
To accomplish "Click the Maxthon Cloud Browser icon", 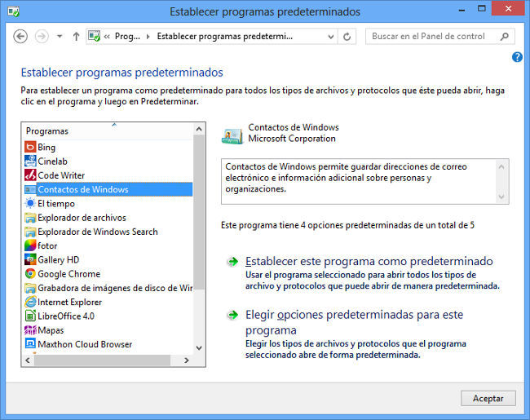I will click(x=30, y=344).
